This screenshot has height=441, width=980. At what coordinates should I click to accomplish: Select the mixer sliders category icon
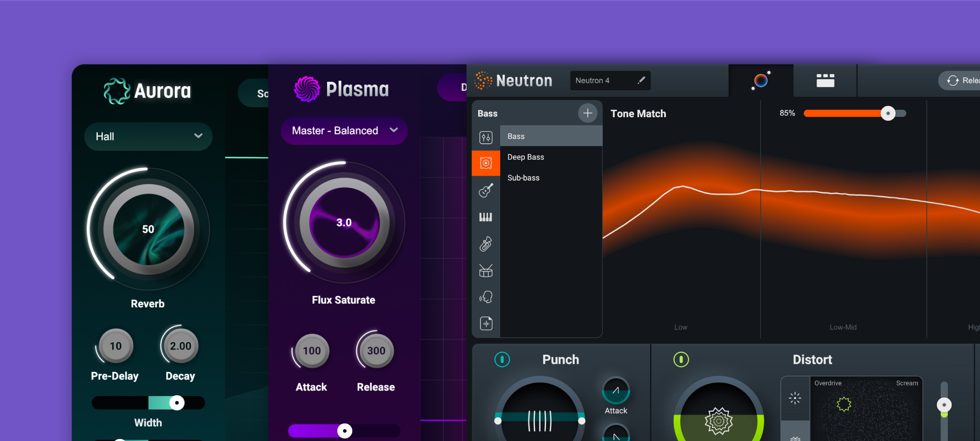click(x=486, y=138)
